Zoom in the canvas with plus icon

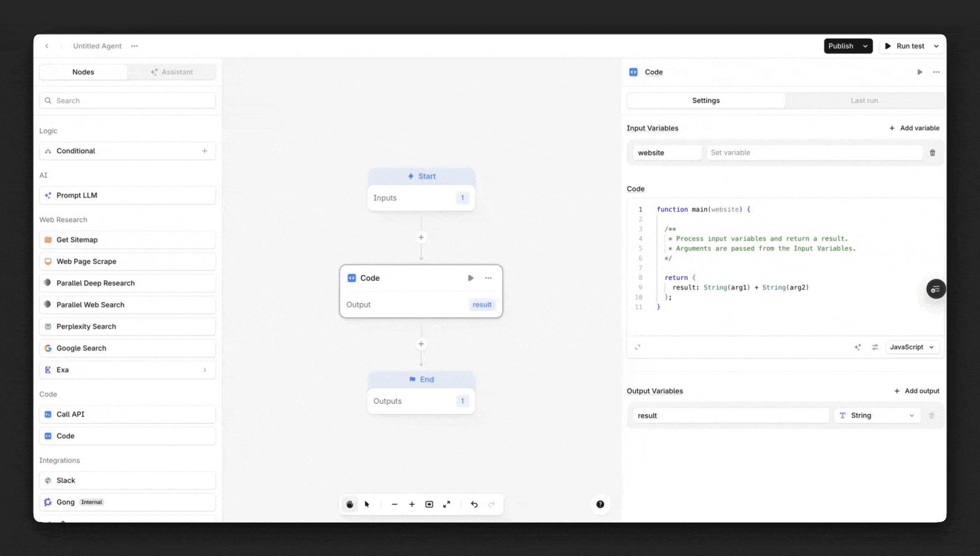[412, 505]
